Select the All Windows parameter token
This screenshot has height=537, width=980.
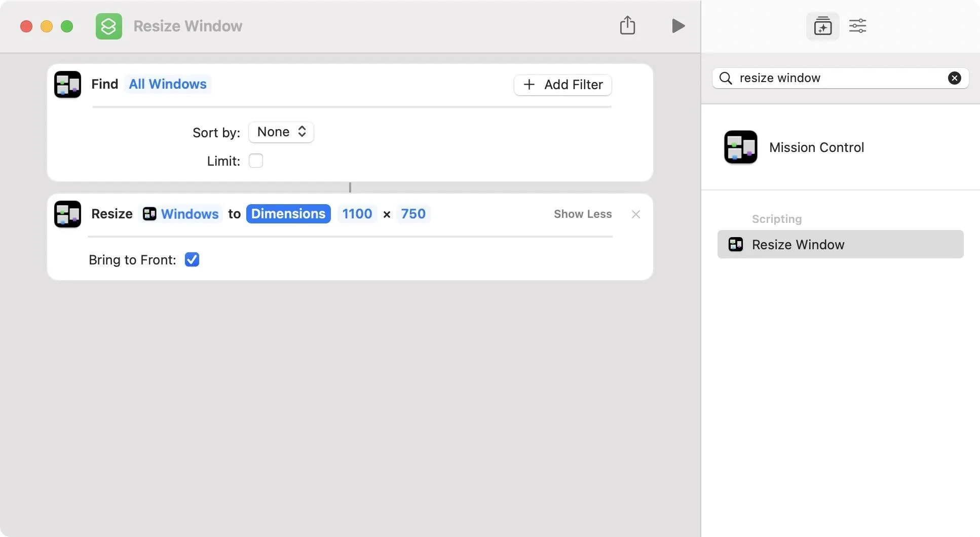[168, 84]
